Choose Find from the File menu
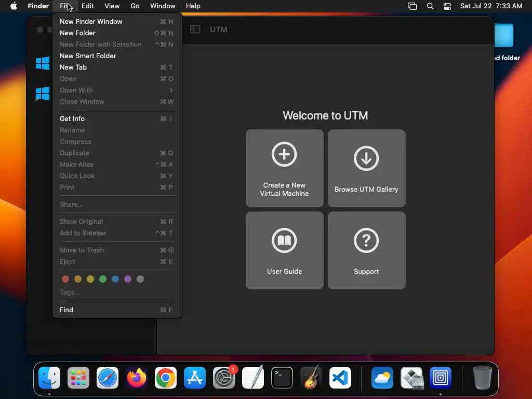This screenshot has height=399, width=532. [x=117, y=310]
